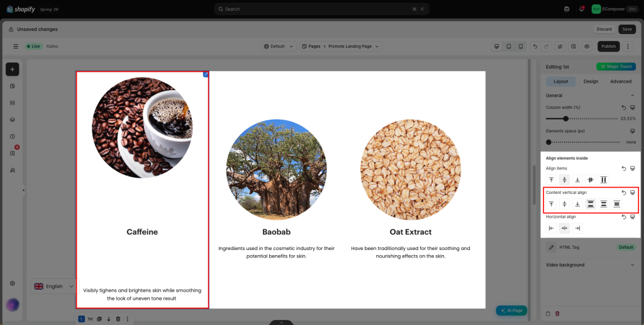
Task: Set Content vertical align to space between
Action: point(591,203)
